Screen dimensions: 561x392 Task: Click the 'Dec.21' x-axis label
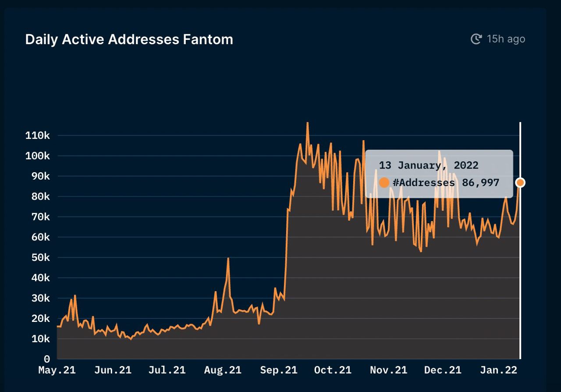click(443, 370)
